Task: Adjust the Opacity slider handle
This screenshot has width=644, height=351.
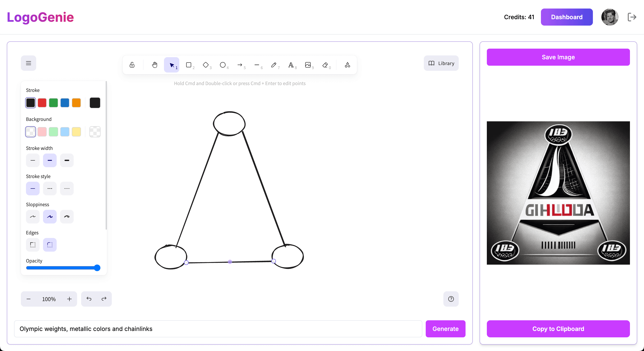Action: 97,268
